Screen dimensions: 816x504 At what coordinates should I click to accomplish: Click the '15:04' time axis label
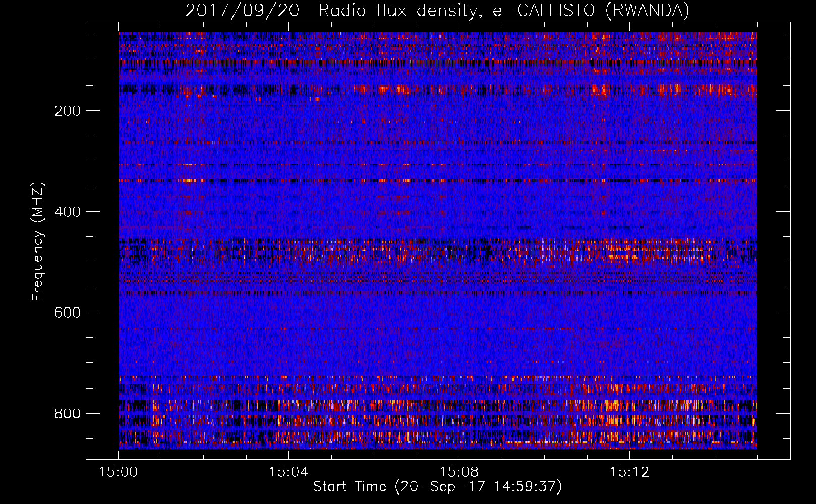click(288, 472)
